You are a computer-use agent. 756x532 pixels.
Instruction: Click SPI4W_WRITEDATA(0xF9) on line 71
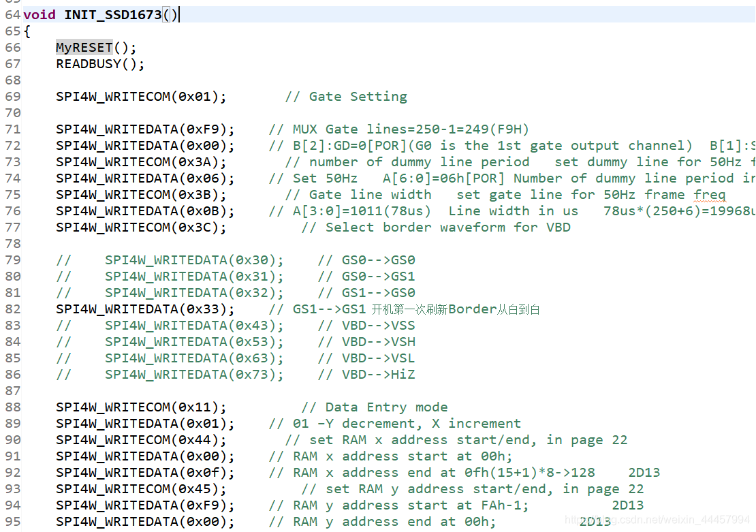(x=145, y=129)
